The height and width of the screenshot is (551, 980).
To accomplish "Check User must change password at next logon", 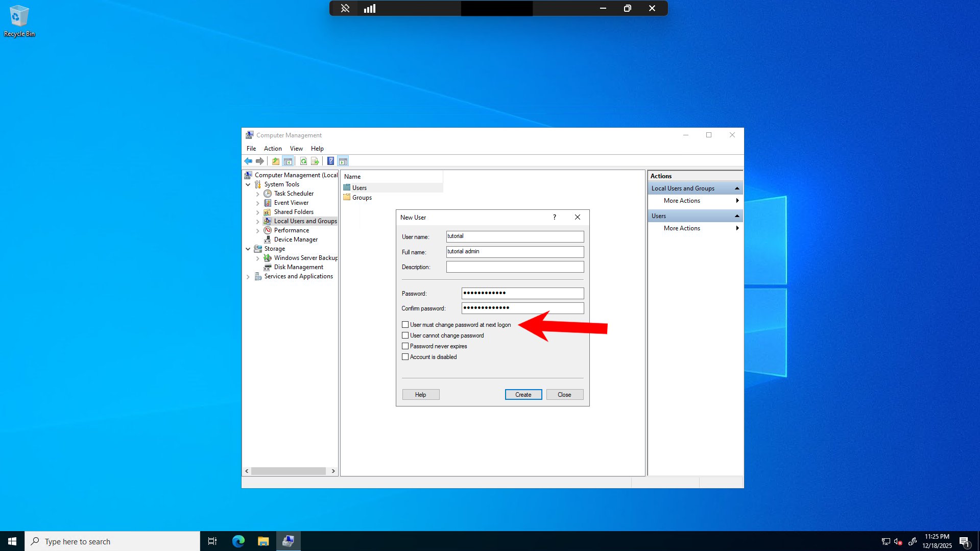I will click(405, 325).
